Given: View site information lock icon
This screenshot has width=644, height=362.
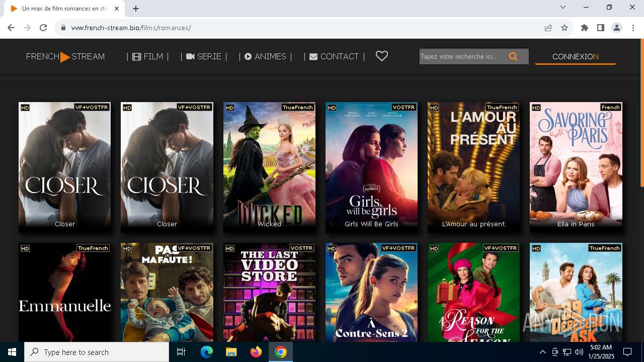Looking at the screenshot, I should click(63, 28).
